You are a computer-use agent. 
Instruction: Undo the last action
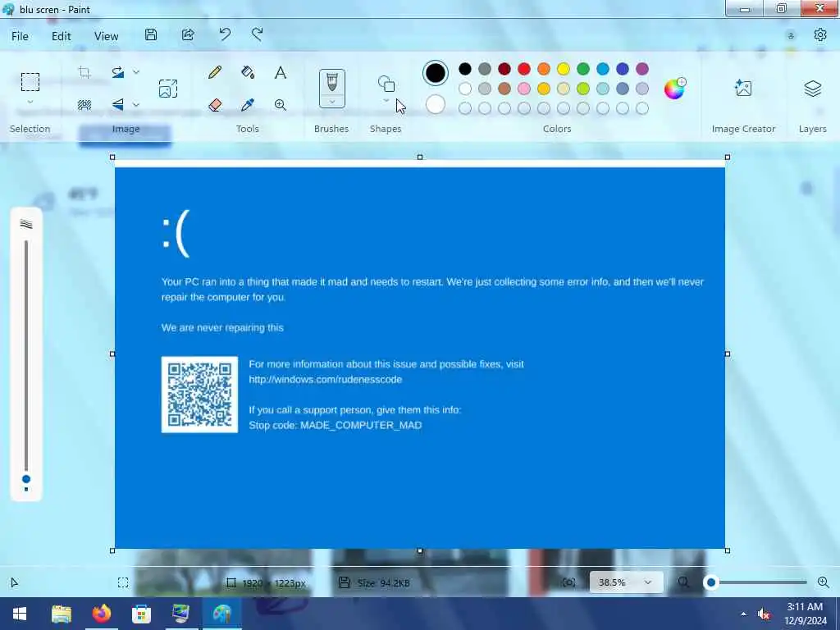(x=225, y=35)
